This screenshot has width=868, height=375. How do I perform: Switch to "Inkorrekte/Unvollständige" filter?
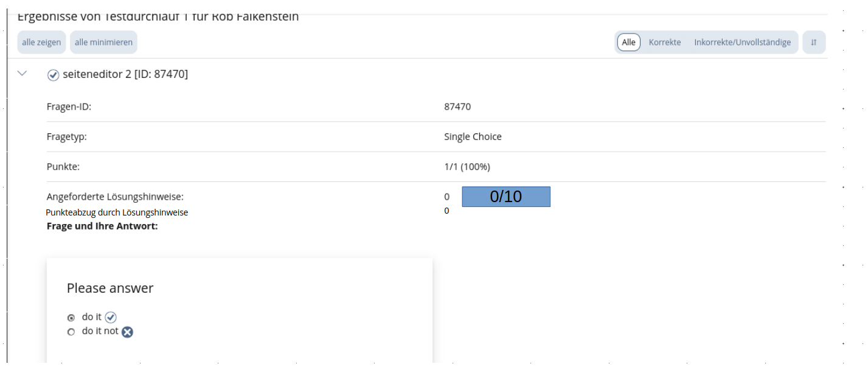tap(742, 43)
